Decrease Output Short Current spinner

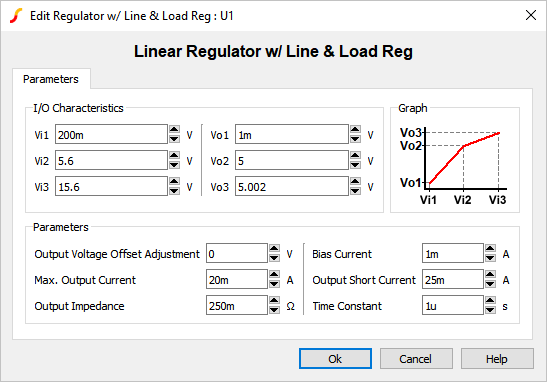490,284
